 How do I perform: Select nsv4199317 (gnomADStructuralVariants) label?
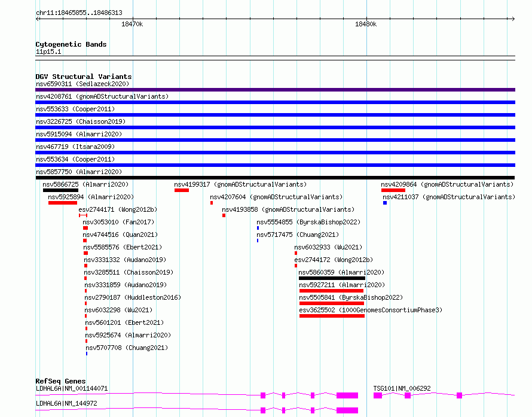pyautogui.click(x=240, y=184)
